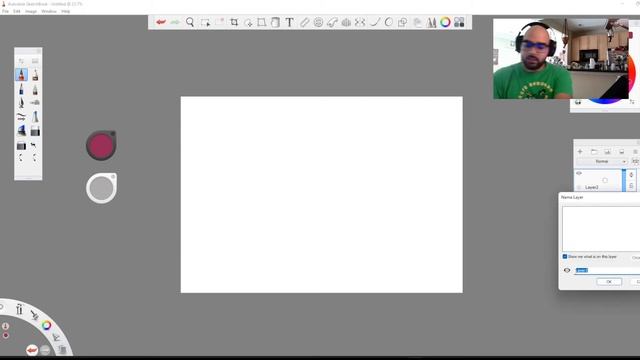Select the Pencil brush in Brush Palette
Screen dimensions: 640x360
tap(22, 75)
